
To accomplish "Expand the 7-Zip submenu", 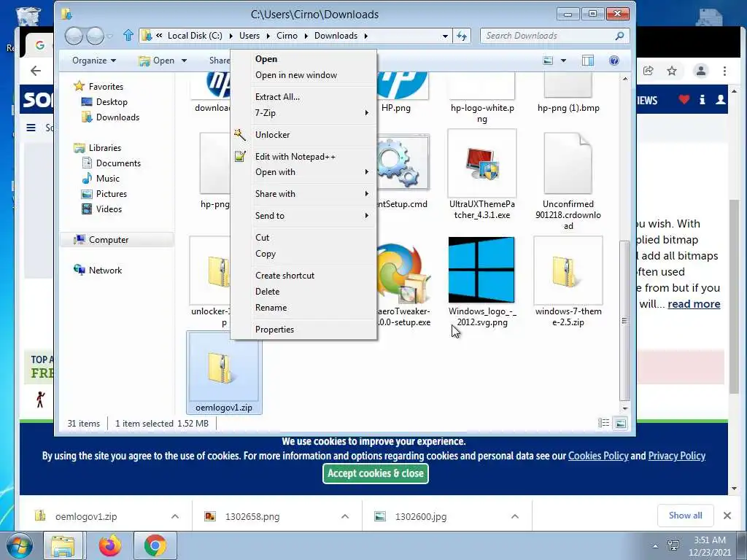I will click(x=303, y=113).
